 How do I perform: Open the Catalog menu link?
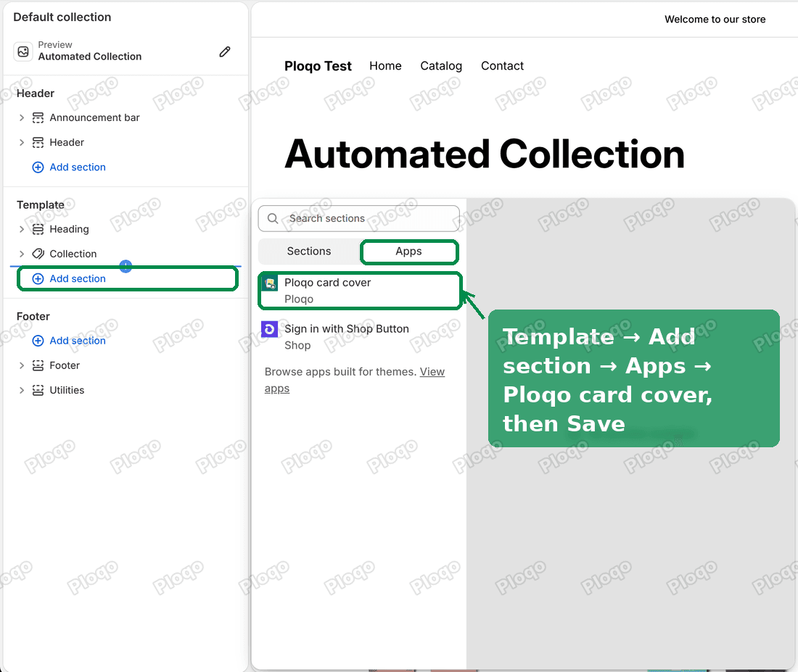441,66
